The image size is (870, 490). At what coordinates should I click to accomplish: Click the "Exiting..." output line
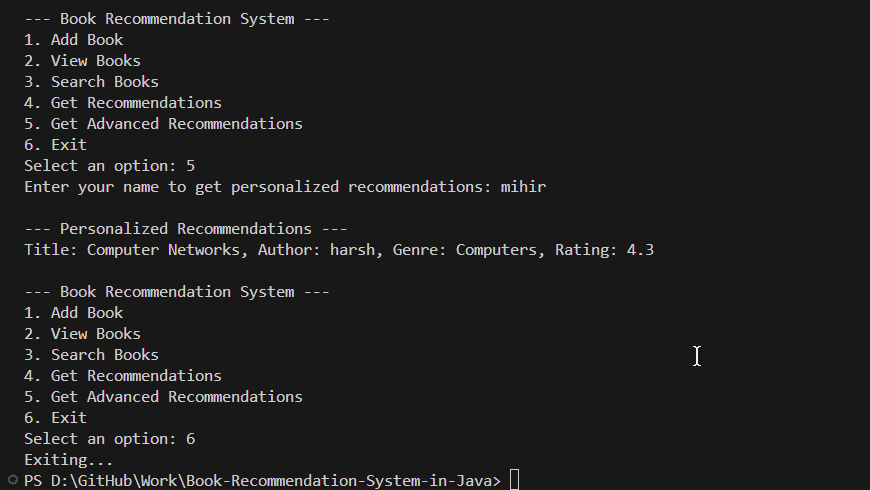coord(69,460)
